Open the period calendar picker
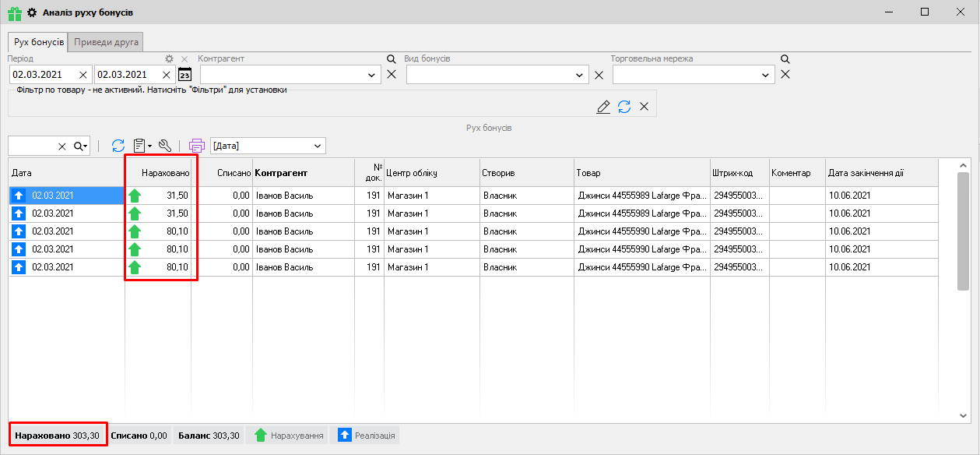 coord(185,75)
